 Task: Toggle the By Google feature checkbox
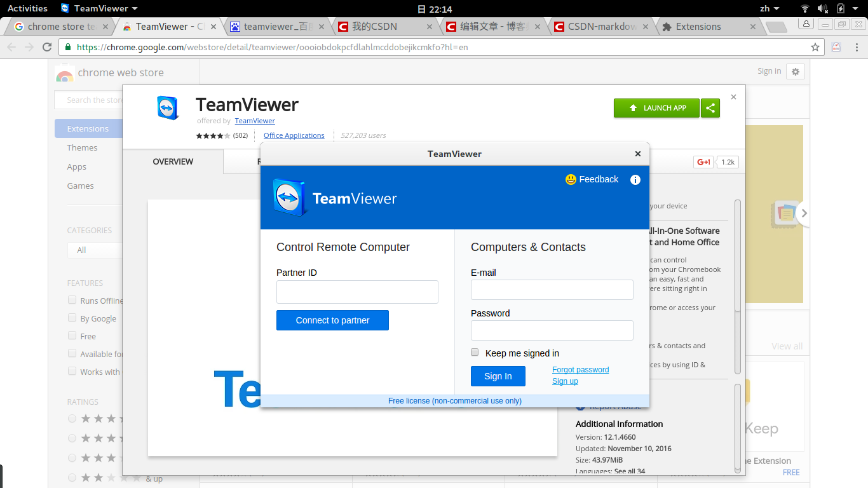tap(72, 318)
